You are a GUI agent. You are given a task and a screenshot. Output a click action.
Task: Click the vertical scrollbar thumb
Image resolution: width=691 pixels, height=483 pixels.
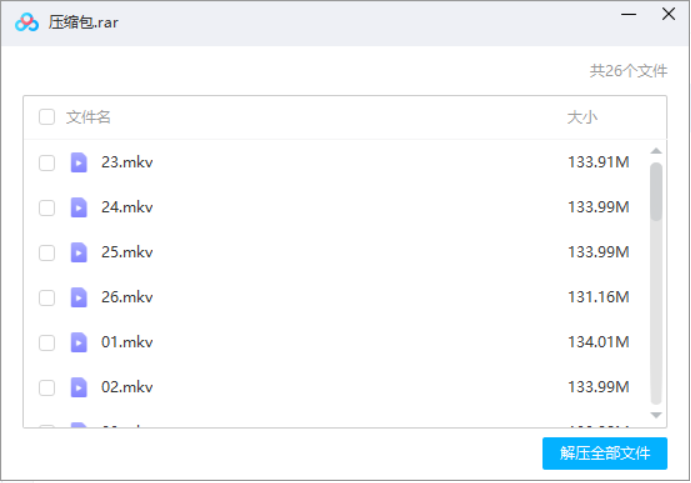656,191
